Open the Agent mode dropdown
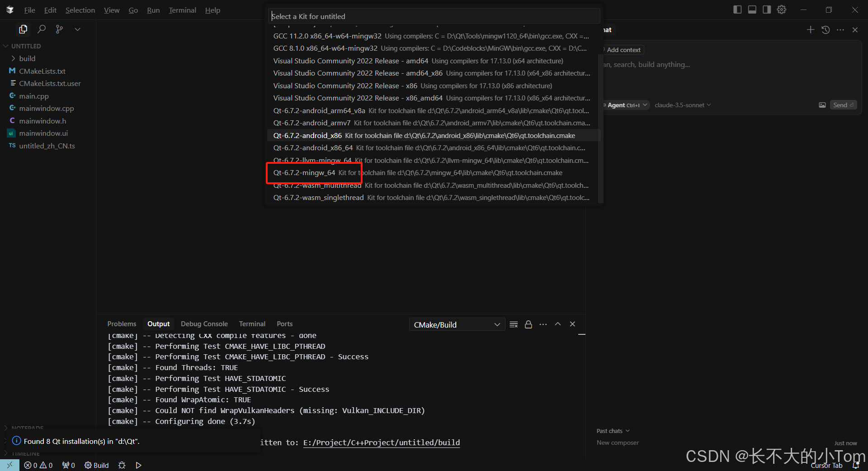 click(x=626, y=105)
